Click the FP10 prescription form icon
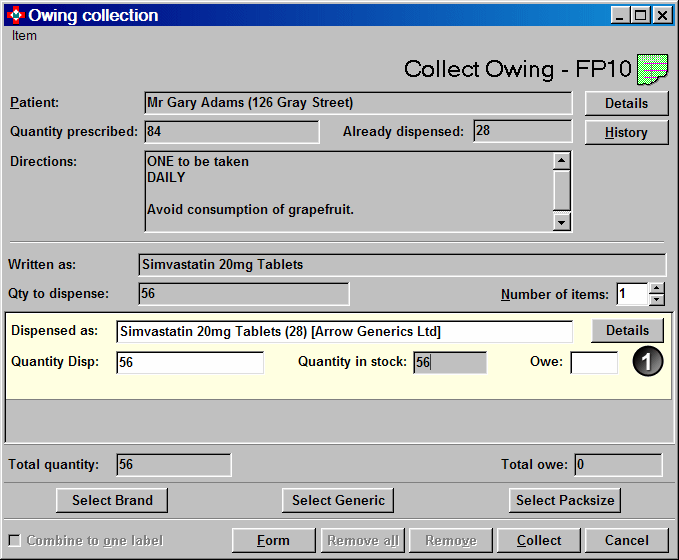 click(654, 68)
